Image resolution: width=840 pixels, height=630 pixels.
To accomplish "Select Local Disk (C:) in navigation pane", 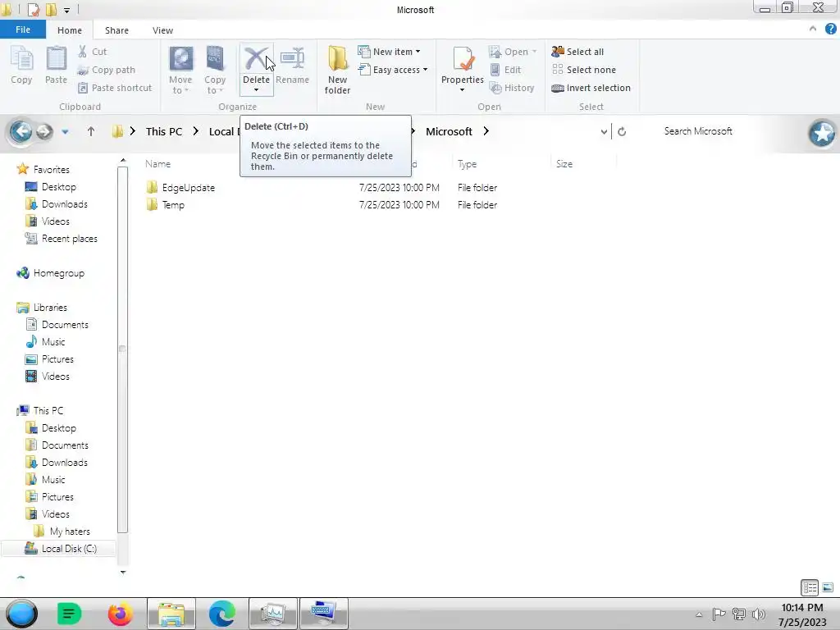I will [69, 549].
